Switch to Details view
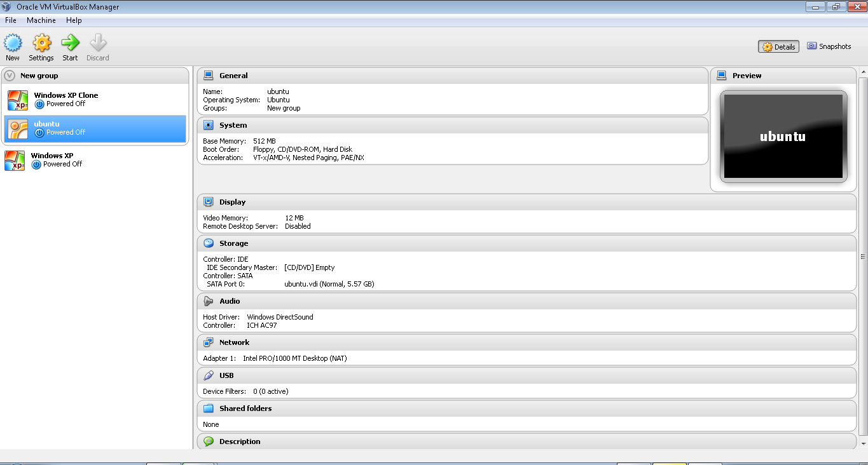868x465 pixels. [x=778, y=46]
